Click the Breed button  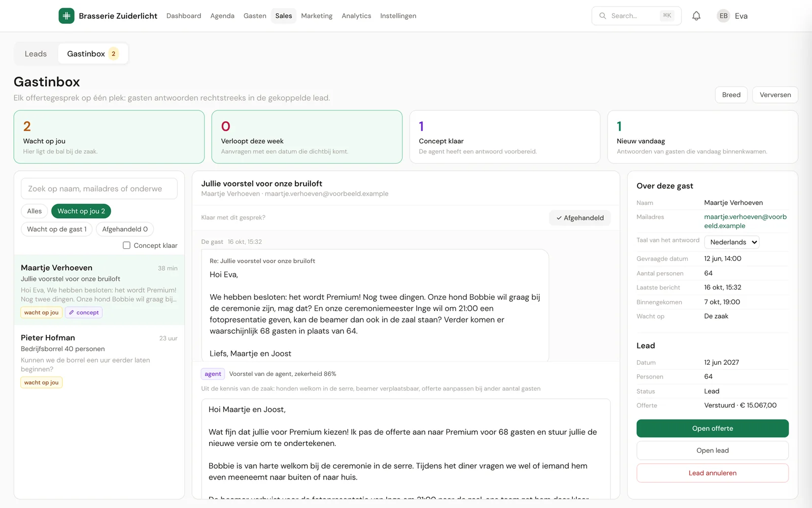731,95
